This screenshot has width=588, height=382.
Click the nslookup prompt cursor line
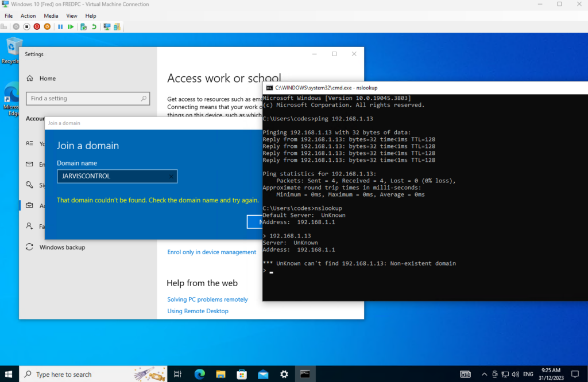pyautogui.click(x=268, y=270)
